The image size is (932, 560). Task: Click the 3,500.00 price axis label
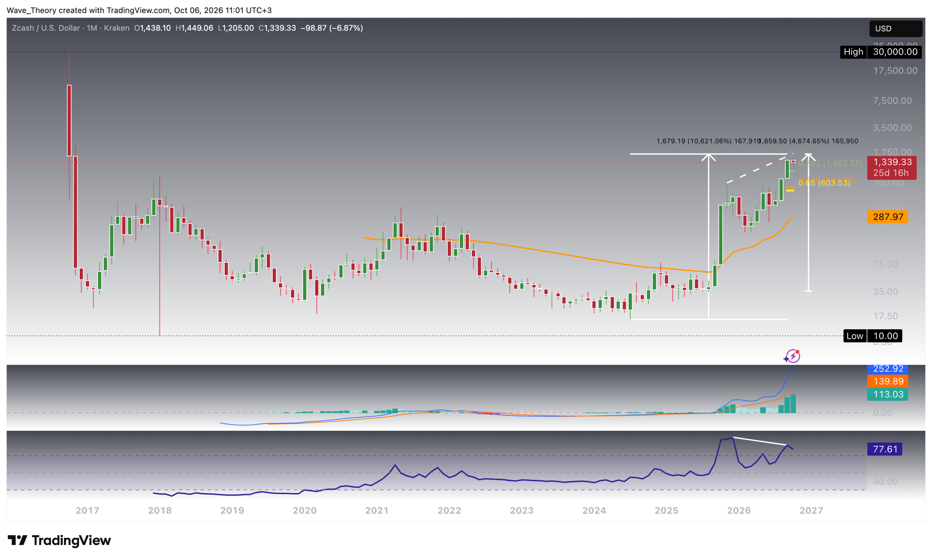pos(892,128)
